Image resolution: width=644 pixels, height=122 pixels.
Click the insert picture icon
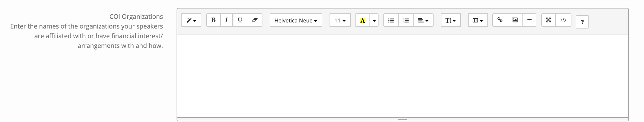click(515, 20)
